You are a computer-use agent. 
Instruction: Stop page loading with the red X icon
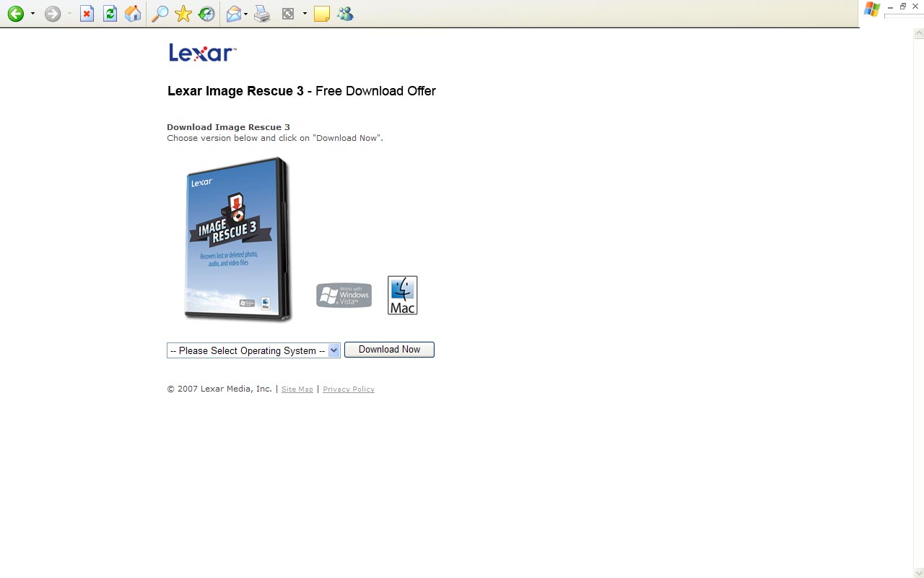[87, 14]
